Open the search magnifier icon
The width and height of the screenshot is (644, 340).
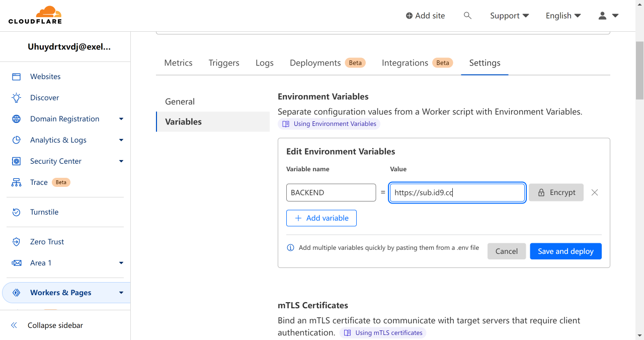pos(467,16)
